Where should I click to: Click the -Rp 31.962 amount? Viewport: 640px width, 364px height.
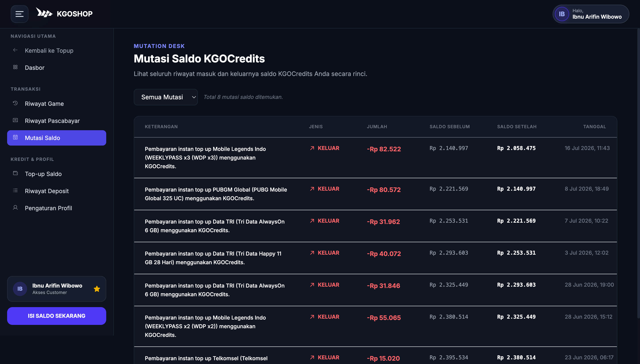[x=383, y=222]
